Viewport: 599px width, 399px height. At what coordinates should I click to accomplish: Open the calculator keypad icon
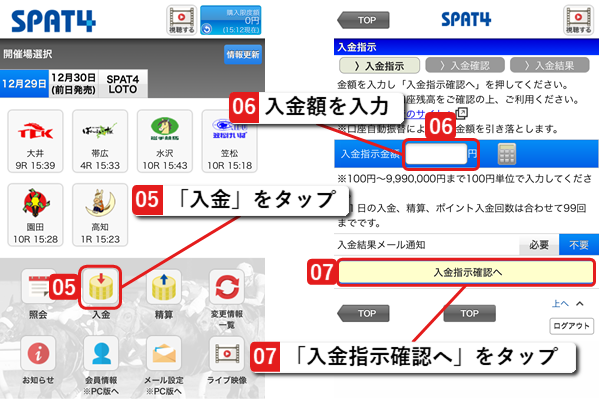pyautogui.click(x=507, y=154)
